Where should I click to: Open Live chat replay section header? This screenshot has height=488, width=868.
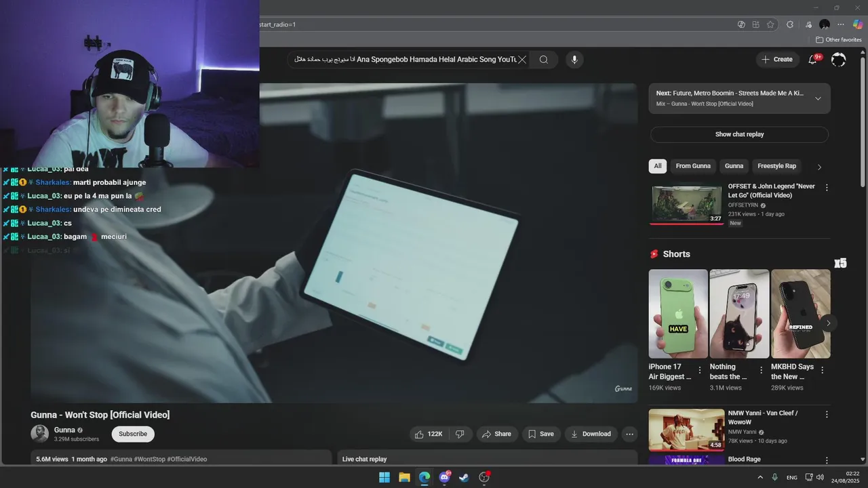coord(364,459)
